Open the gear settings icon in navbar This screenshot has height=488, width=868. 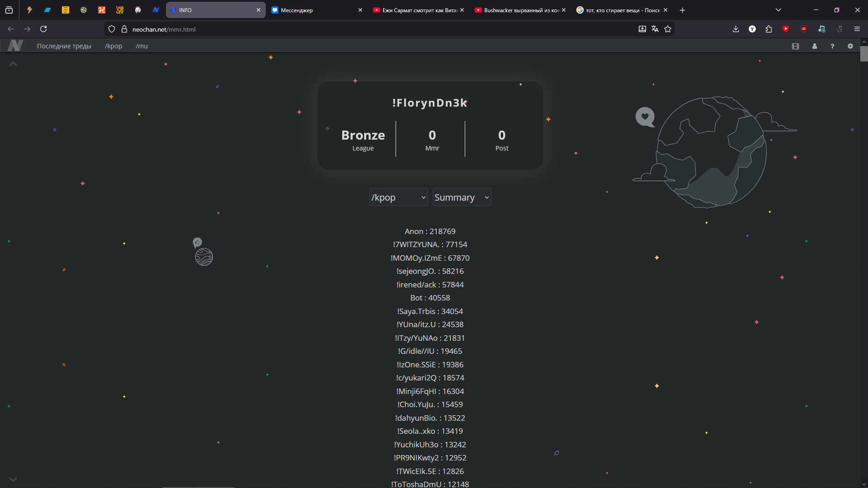(850, 46)
